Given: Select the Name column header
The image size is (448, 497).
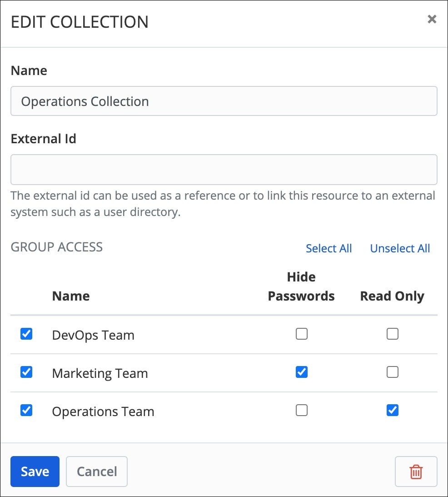Looking at the screenshot, I should coord(71,296).
